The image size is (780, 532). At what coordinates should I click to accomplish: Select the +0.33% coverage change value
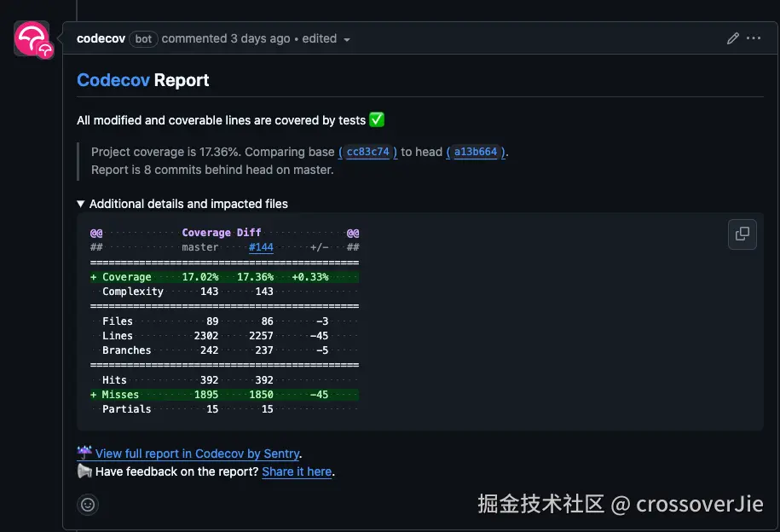[310, 277]
